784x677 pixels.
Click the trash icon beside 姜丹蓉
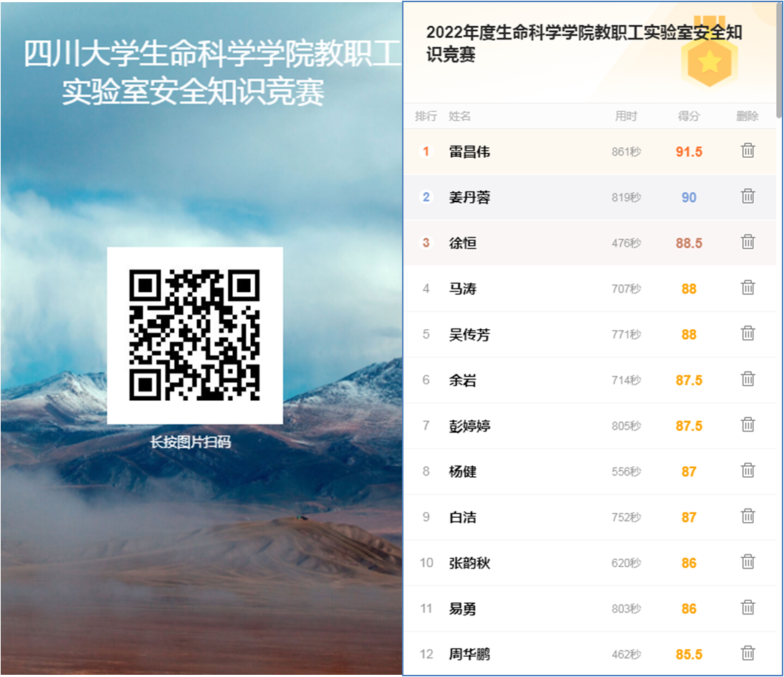tap(747, 197)
